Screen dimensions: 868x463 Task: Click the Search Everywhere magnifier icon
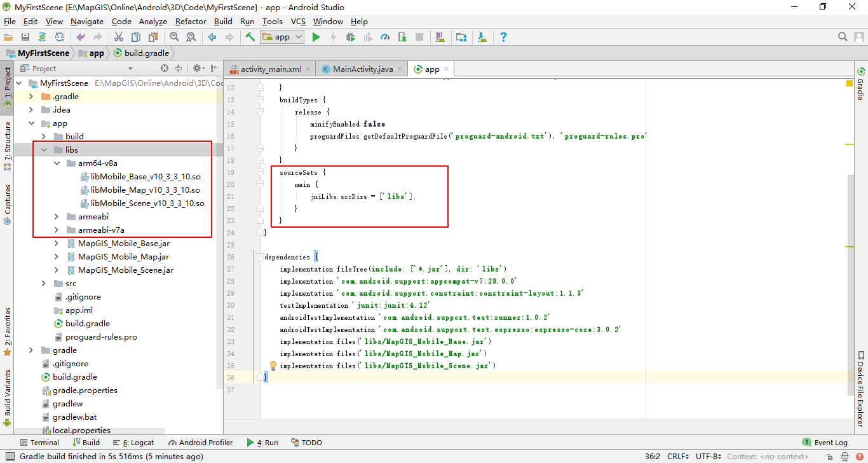point(843,37)
